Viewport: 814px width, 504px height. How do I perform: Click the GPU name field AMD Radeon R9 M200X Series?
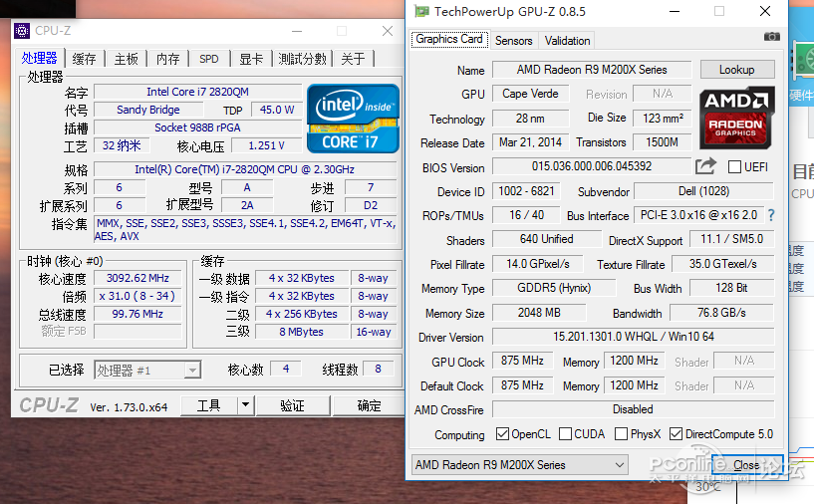(592, 70)
